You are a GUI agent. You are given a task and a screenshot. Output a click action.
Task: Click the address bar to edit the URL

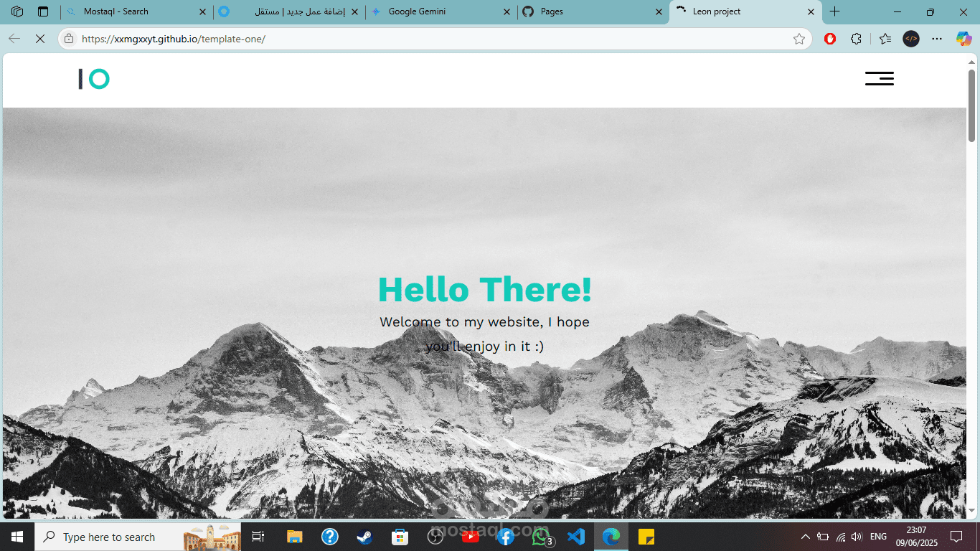(287, 39)
